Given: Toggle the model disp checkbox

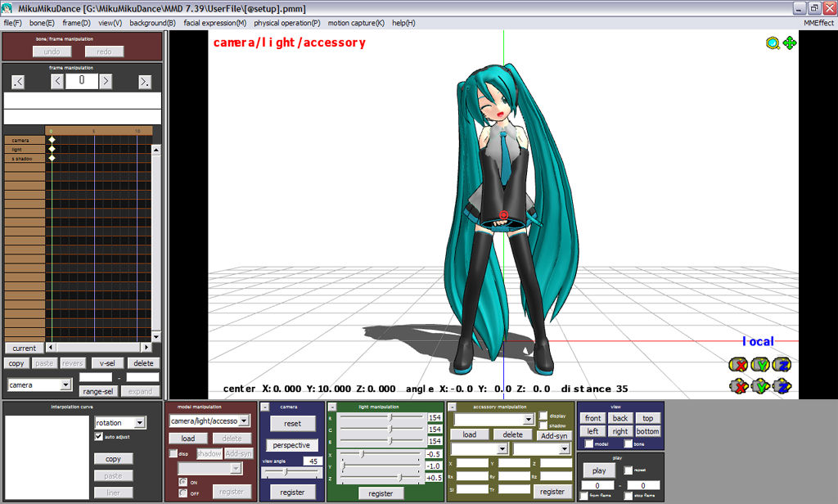Looking at the screenshot, I should click(x=173, y=453).
